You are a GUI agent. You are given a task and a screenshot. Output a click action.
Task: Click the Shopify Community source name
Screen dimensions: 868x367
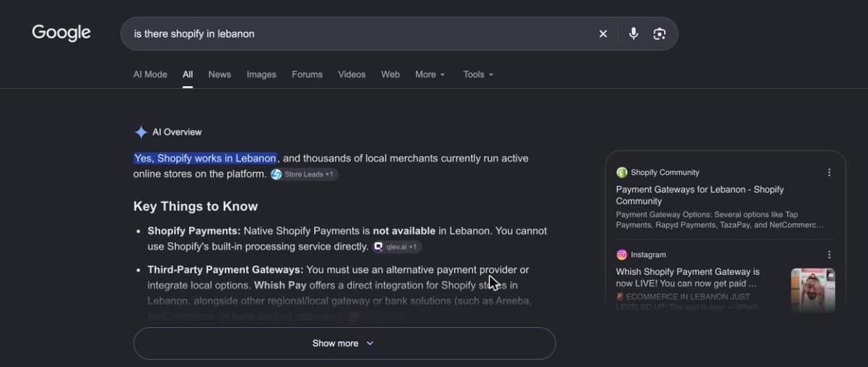(x=665, y=172)
